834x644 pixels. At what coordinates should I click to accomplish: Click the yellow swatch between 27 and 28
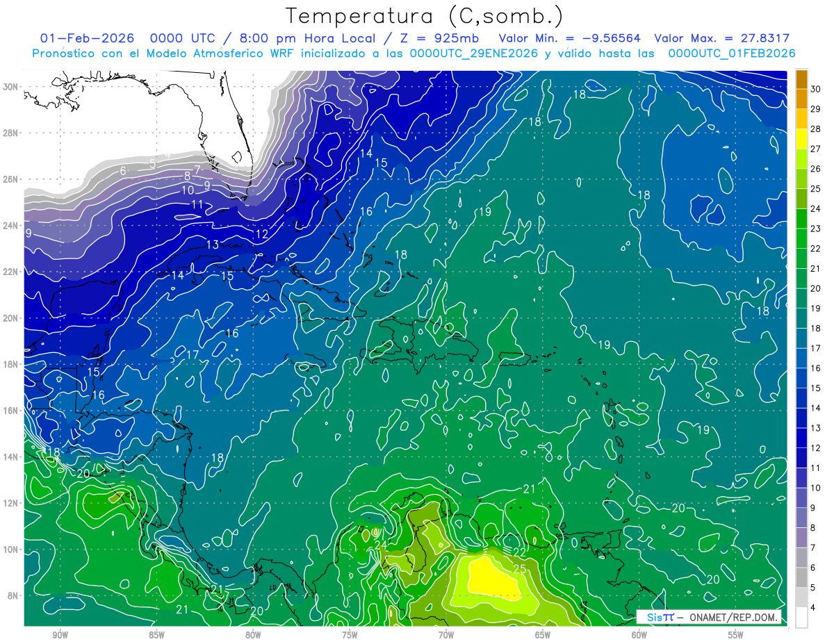pos(801,138)
